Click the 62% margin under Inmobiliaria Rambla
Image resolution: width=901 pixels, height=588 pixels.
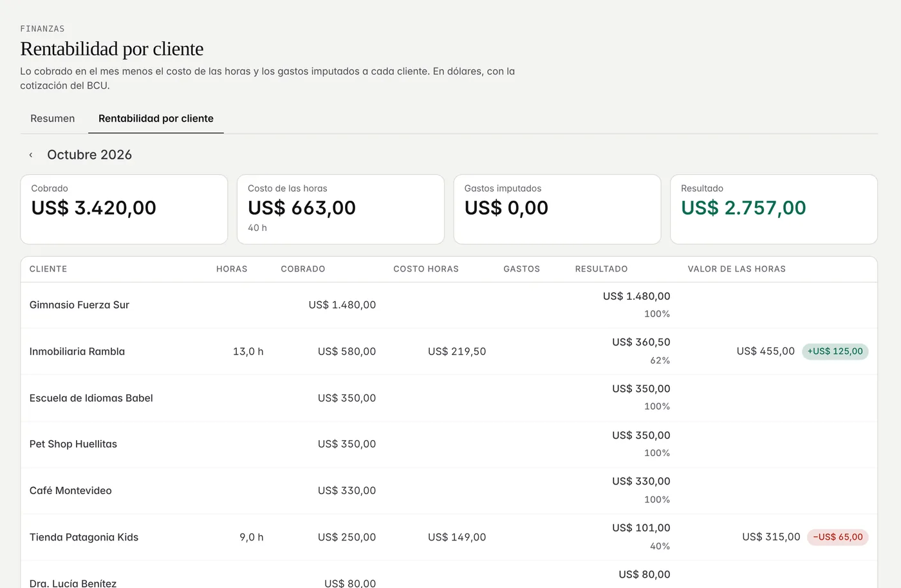[660, 361]
